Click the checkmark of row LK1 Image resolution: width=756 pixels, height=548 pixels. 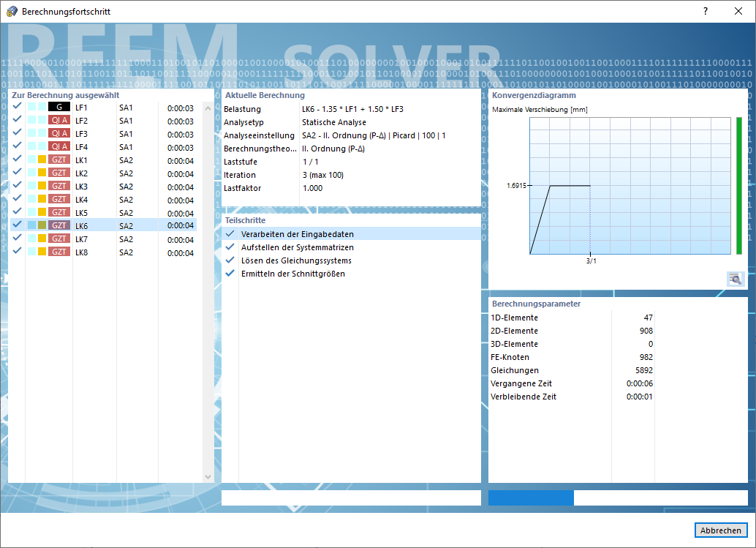(x=17, y=158)
